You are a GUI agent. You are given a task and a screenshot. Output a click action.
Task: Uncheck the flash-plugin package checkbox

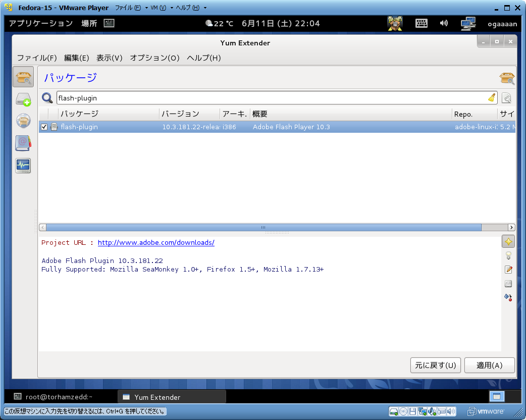44,127
